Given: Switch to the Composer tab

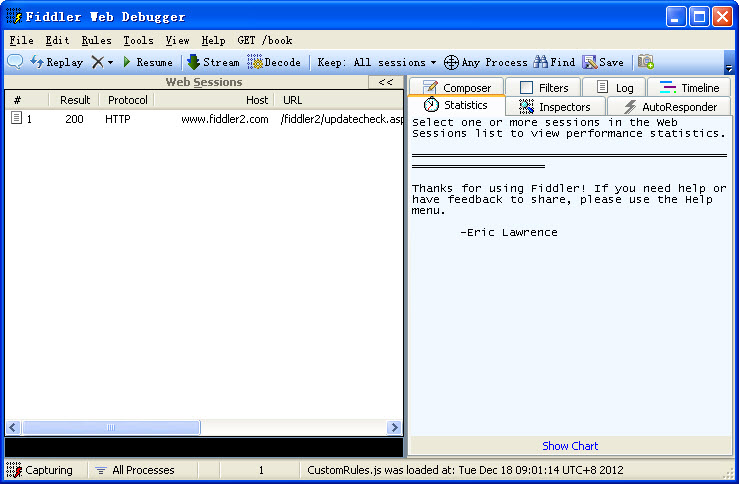Looking at the screenshot, I should coord(457,88).
